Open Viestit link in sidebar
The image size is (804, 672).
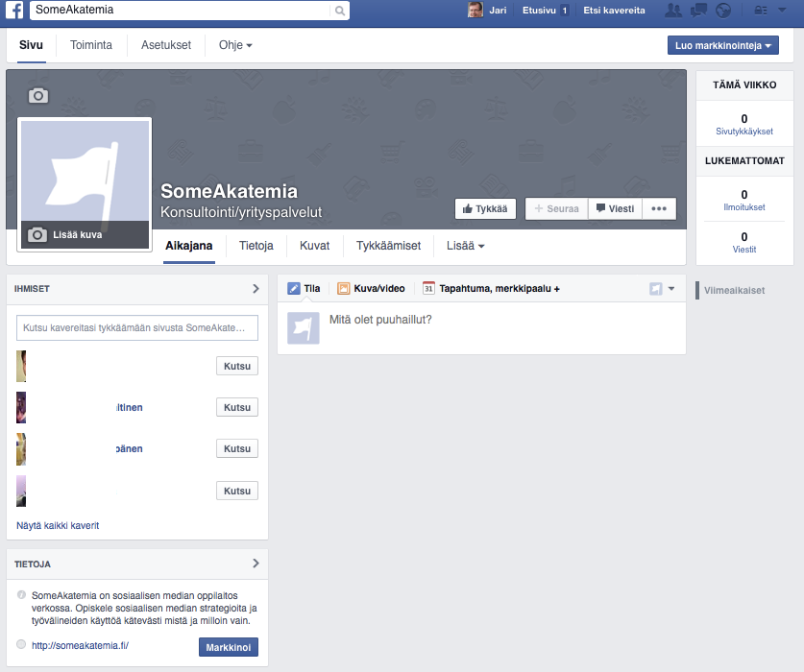tap(744, 249)
